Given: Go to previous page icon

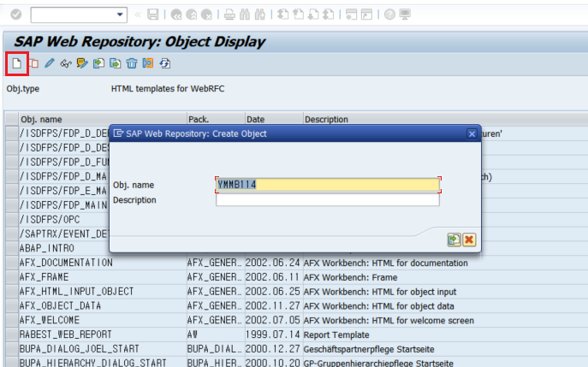Looking at the screenshot, I should click(x=298, y=15).
